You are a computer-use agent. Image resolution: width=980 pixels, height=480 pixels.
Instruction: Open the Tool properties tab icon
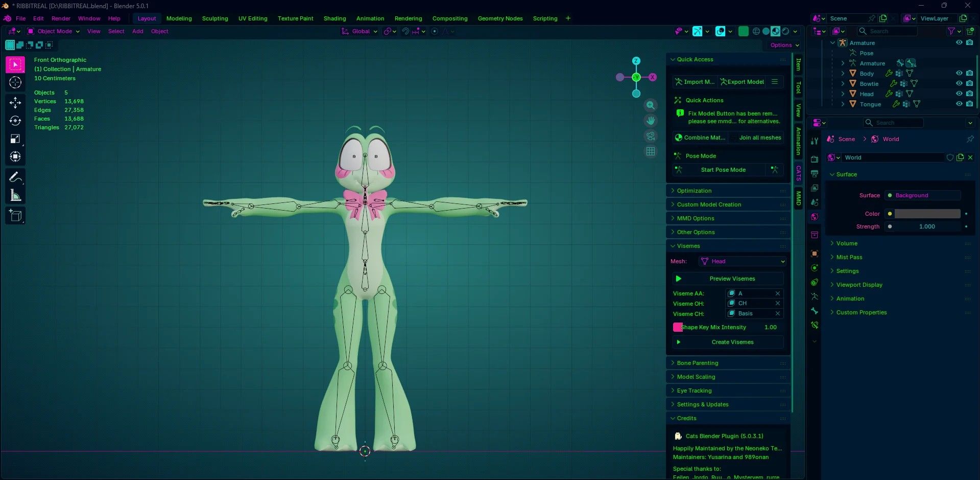pos(815,141)
